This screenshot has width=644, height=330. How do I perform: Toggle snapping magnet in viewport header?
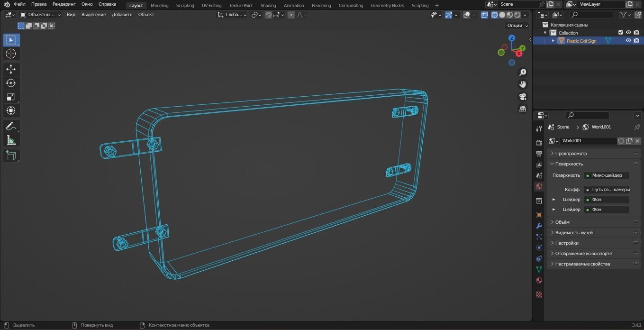pyautogui.click(x=269, y=15)
